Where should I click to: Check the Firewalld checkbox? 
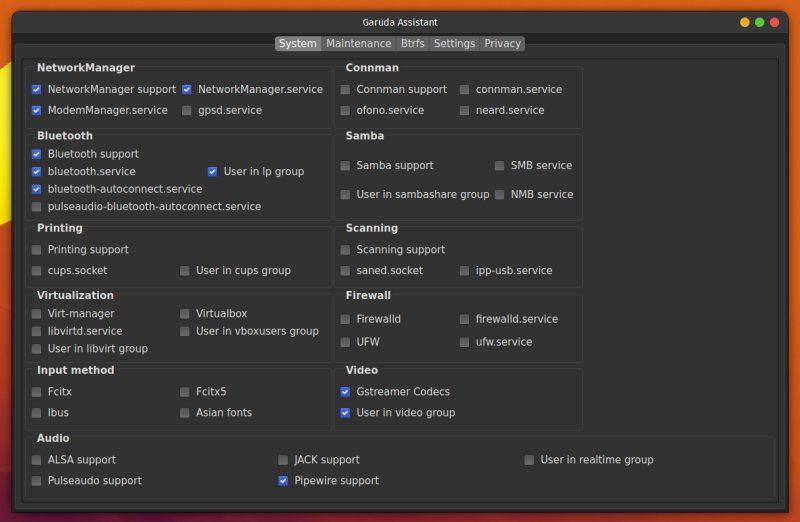(x=345, y=319)
